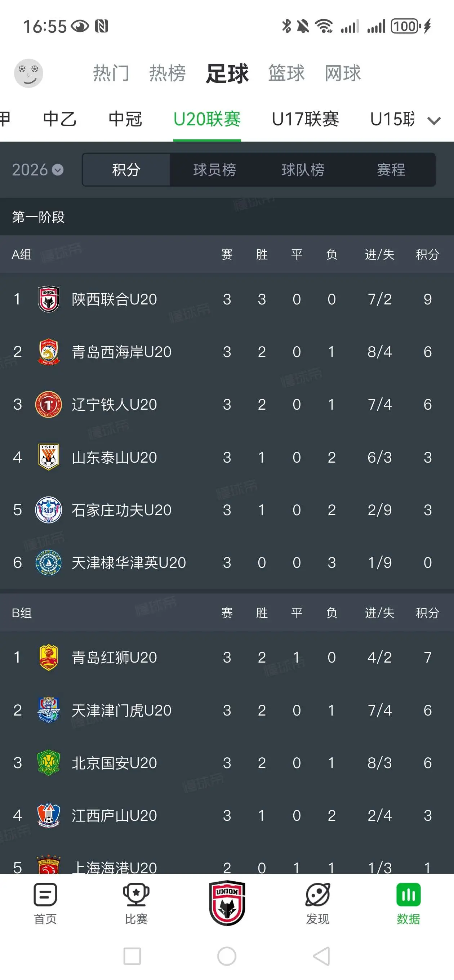Open the 2026 season dropdown
The width and height of the screenshot is (454, 980).
[x=37, y=170]
